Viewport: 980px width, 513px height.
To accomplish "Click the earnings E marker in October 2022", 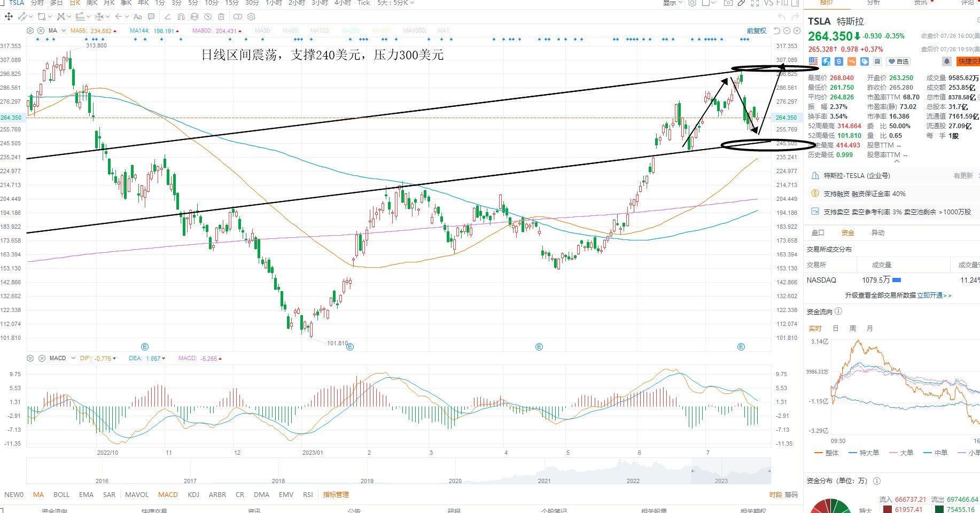I will coord(144,347).
